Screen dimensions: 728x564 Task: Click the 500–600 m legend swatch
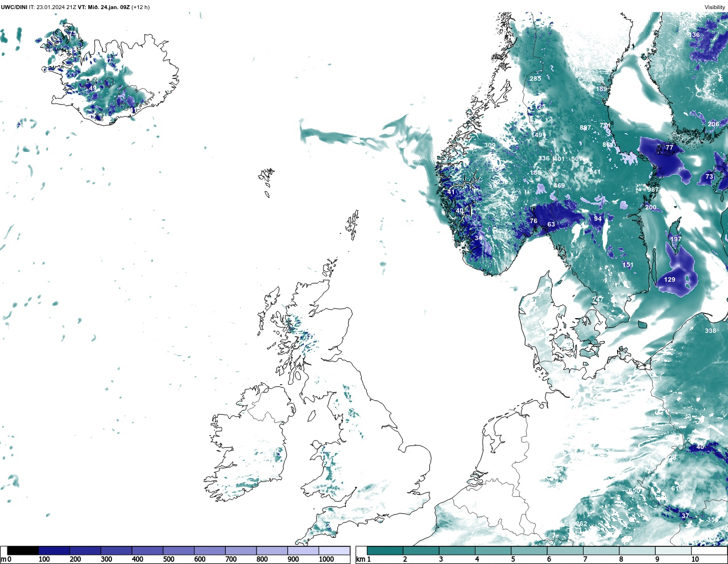click(x=179, y=551)
